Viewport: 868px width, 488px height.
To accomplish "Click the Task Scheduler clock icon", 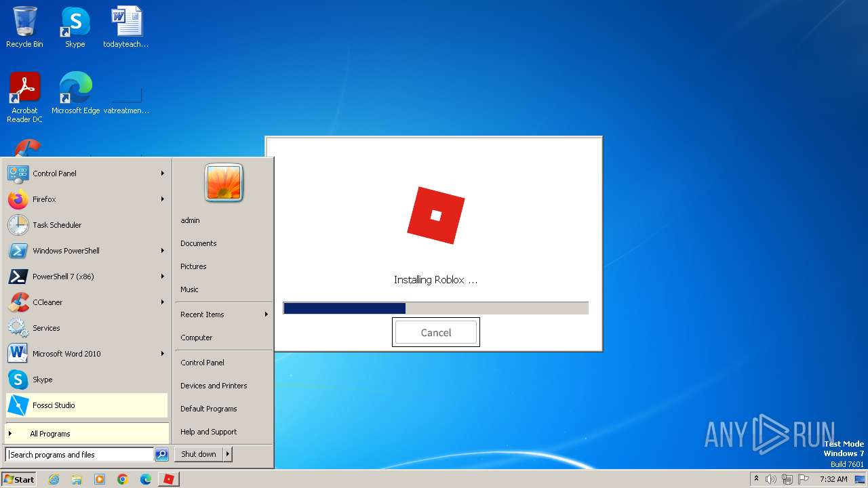I will pyautogui.click(x=18, y=225).
